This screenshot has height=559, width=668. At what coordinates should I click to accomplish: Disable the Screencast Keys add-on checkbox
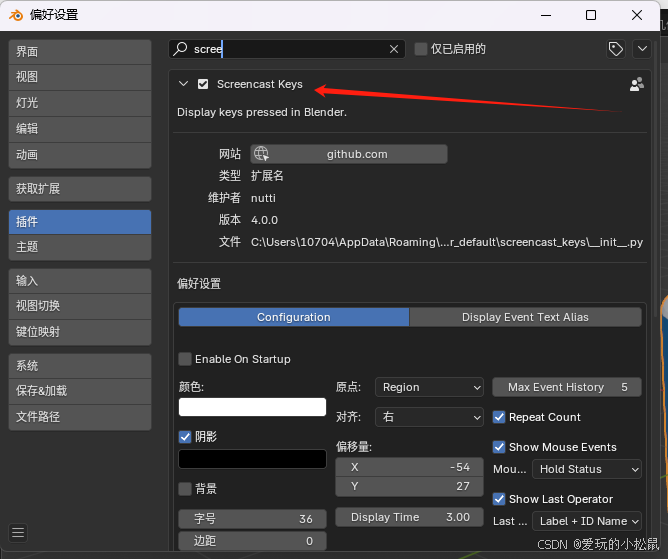pyautogui.click(x=203, y=84)
